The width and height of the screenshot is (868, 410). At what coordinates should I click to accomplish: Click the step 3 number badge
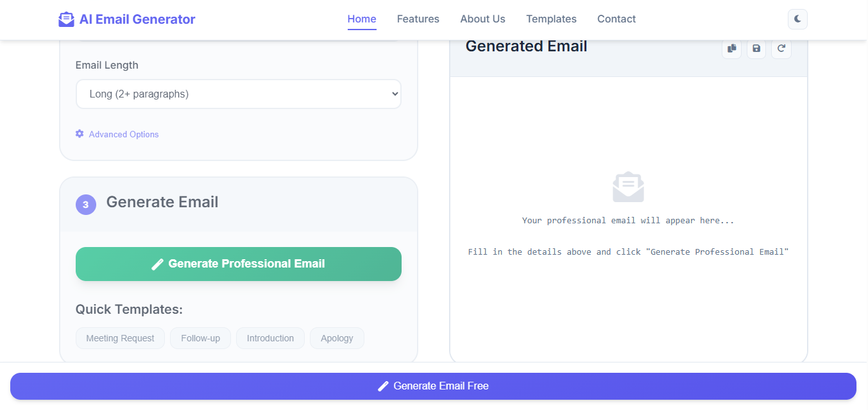[86, 205]
